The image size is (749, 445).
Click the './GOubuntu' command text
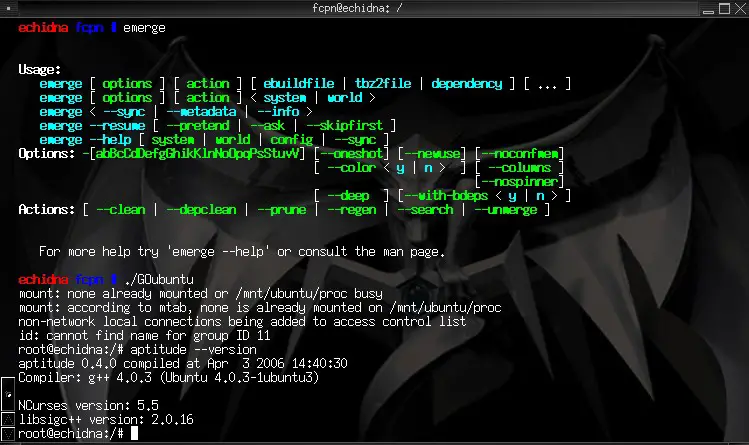tap(159, 279)
